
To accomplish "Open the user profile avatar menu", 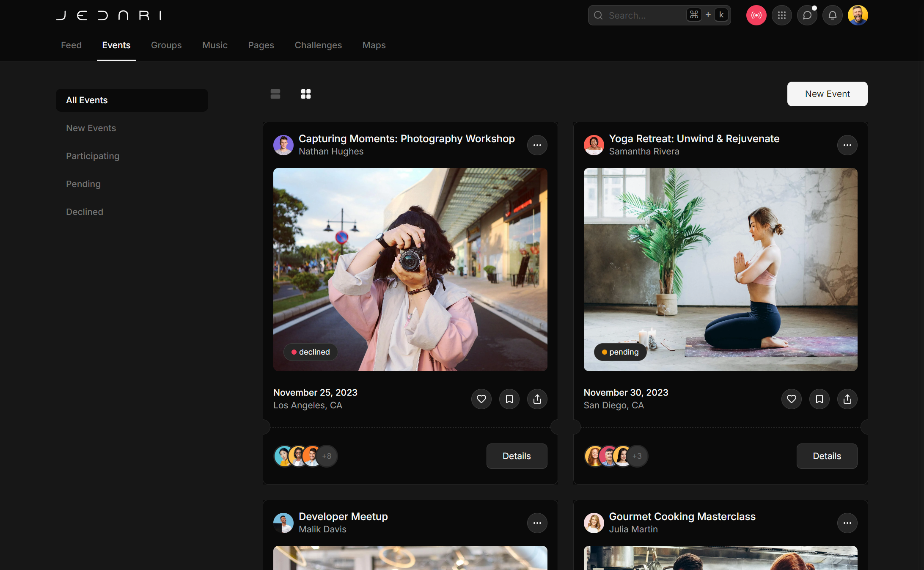I will (858, 15).
